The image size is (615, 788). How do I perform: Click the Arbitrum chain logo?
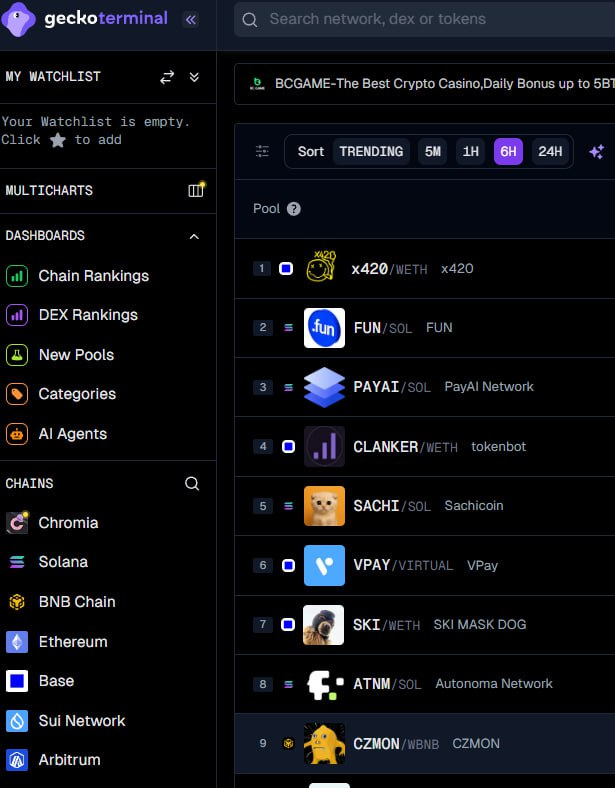[x=17, y=760]
